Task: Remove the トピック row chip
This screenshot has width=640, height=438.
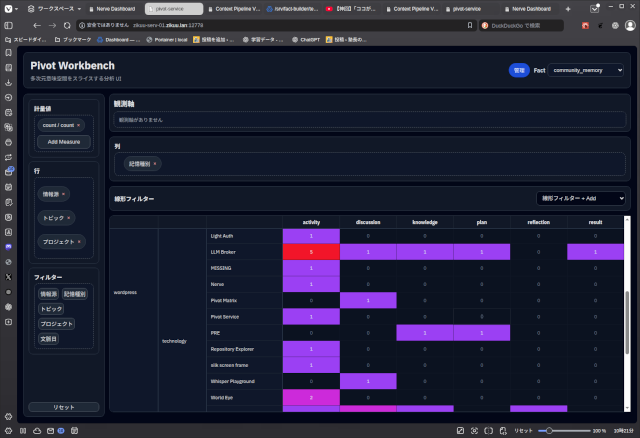Action: tap(69, 218)
